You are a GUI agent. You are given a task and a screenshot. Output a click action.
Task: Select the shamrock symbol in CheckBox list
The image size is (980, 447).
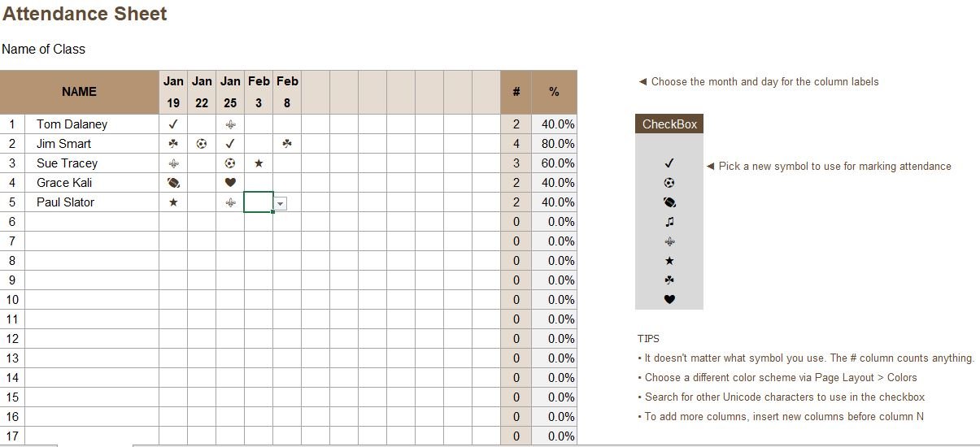669,280
